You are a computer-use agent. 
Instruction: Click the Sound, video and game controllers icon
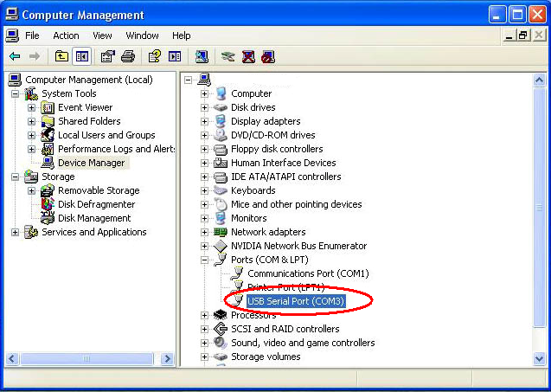coord(221,343)
